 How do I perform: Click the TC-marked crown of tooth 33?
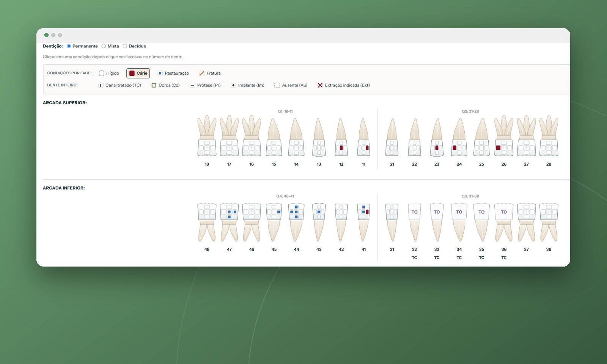437,212
